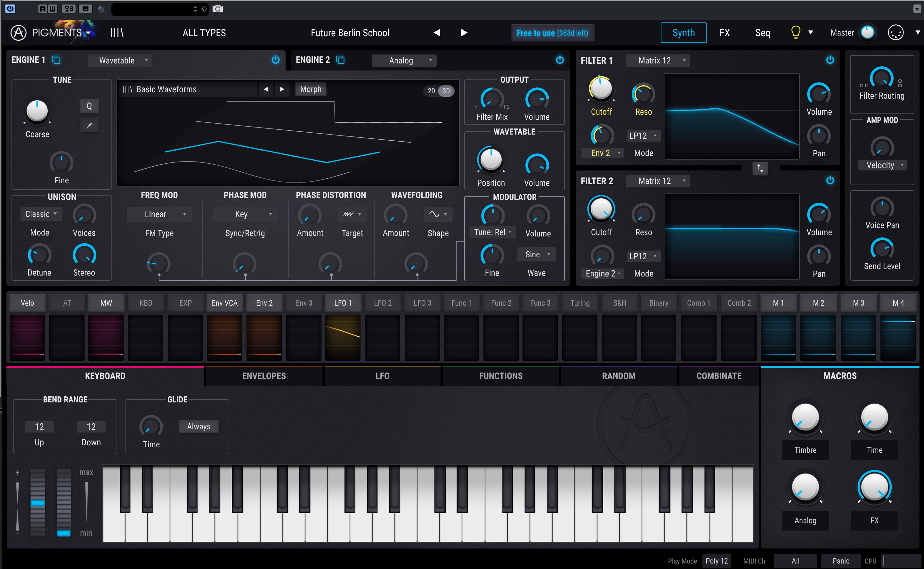This screenshot has width=924, height=569.
Task: Toggle the Morph button
Action: (311, 89)
